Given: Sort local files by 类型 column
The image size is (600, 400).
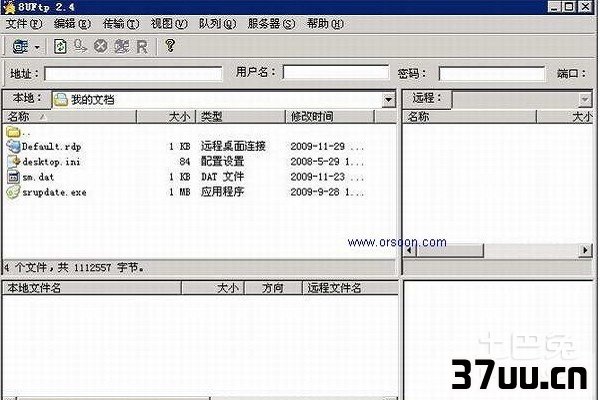Looking at the screenshot, I should click(x=241, y=117).
